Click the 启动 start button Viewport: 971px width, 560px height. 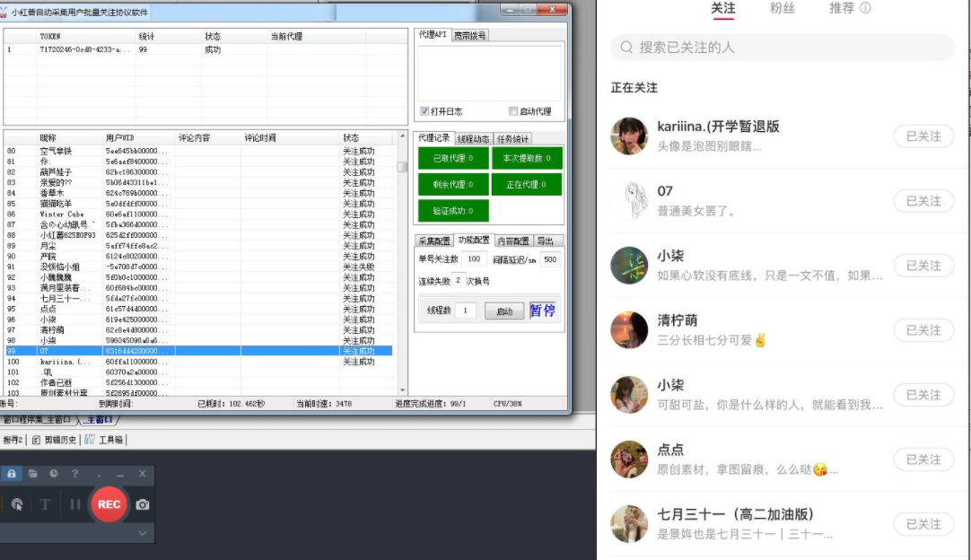point(504,311)
